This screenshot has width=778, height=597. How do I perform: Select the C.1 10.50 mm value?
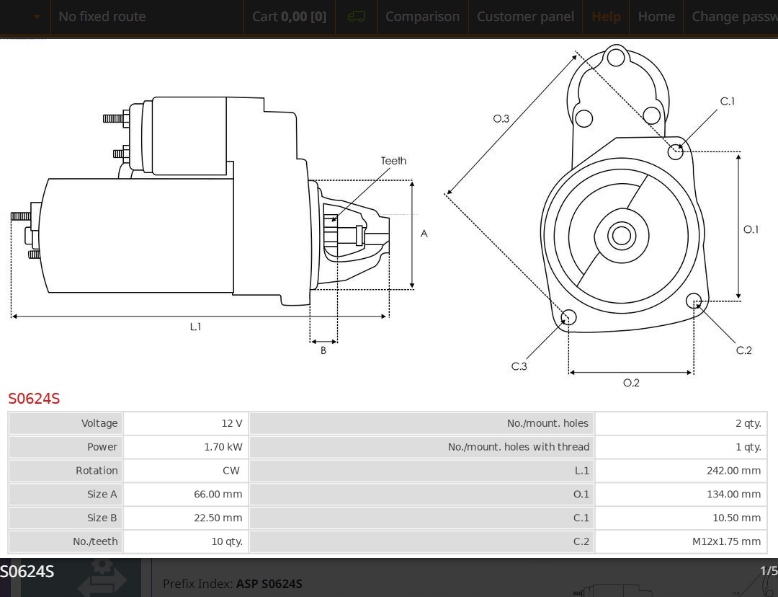click(681, 518)
